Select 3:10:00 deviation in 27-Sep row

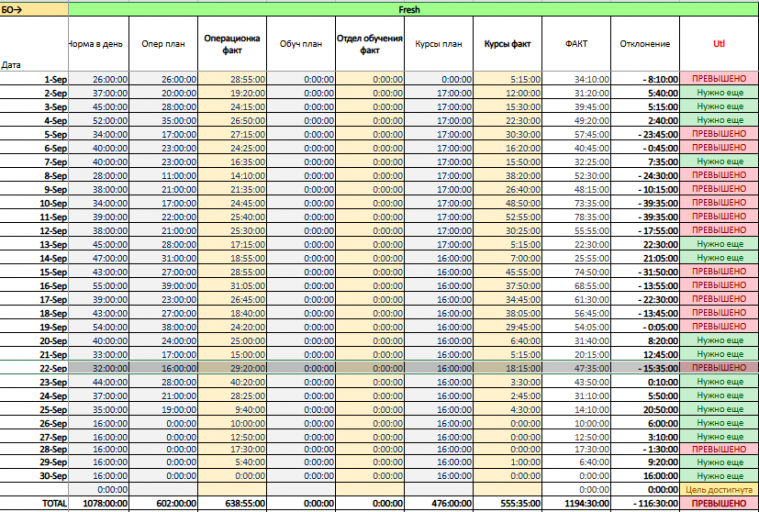(645, 437)
